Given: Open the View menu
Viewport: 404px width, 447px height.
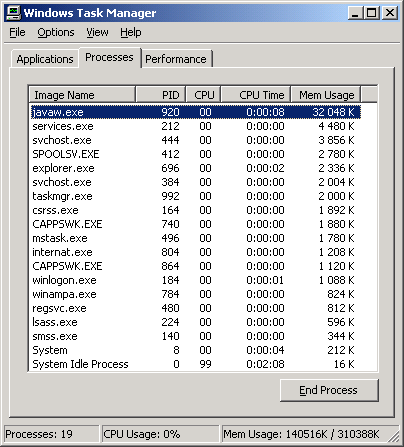Looking at the screenshot, I should click(x=97, y=32).
